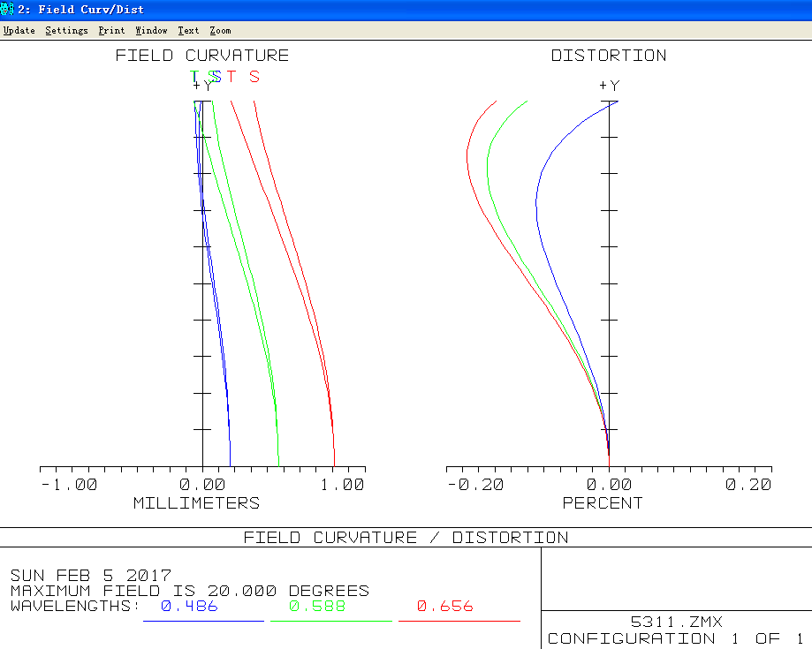Click the CONFIGURATION 1 OF 1 text
Screen dimensions: 812x649
point(675,638)
